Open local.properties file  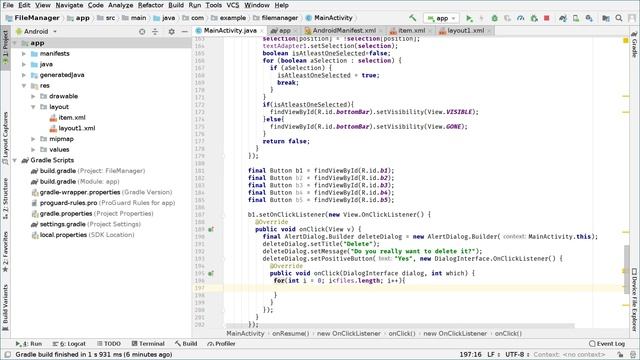tap(83, 235)
